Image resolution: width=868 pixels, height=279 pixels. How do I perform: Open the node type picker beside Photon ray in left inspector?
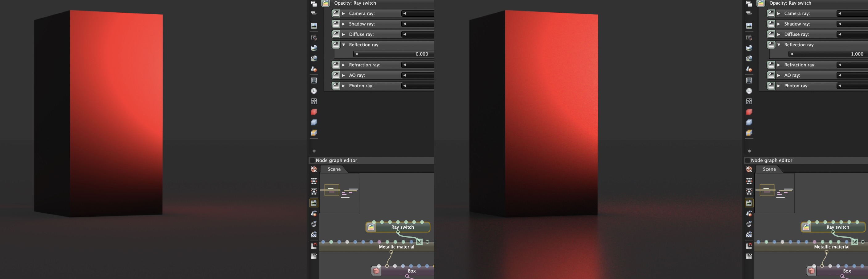[336, 86]
